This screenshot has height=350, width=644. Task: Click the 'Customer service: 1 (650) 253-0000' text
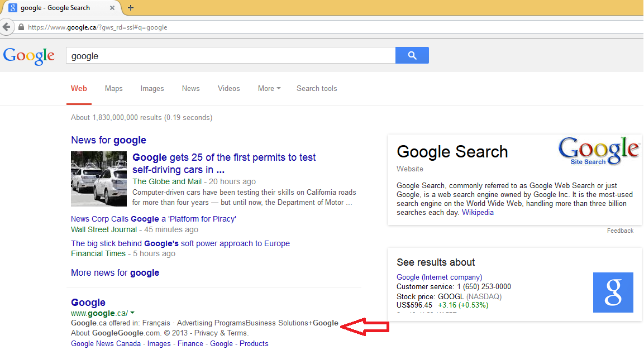(x=454, y=287)
